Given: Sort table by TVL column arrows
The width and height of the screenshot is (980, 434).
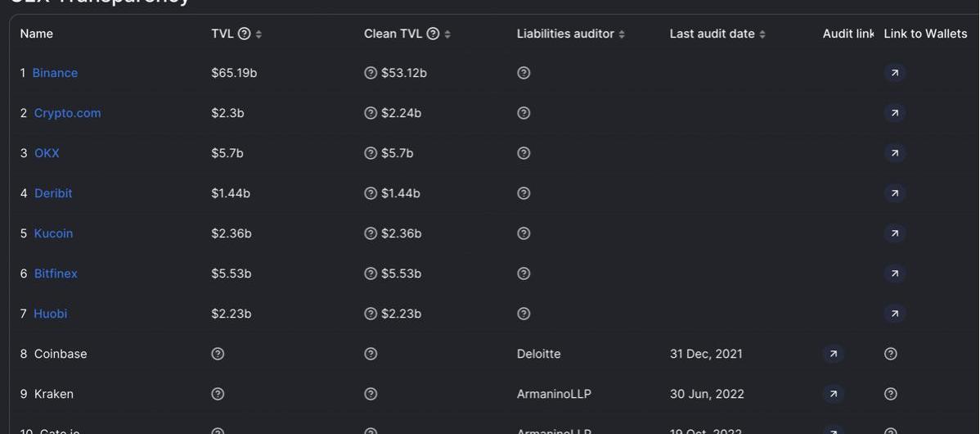Looking at the screenshot, I should pos(258,34).
